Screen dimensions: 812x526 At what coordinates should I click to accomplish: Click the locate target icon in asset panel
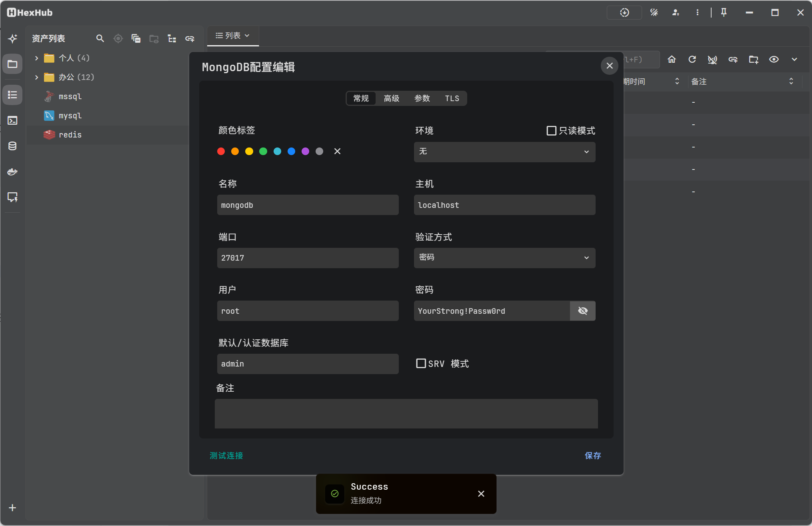point(118,38)
